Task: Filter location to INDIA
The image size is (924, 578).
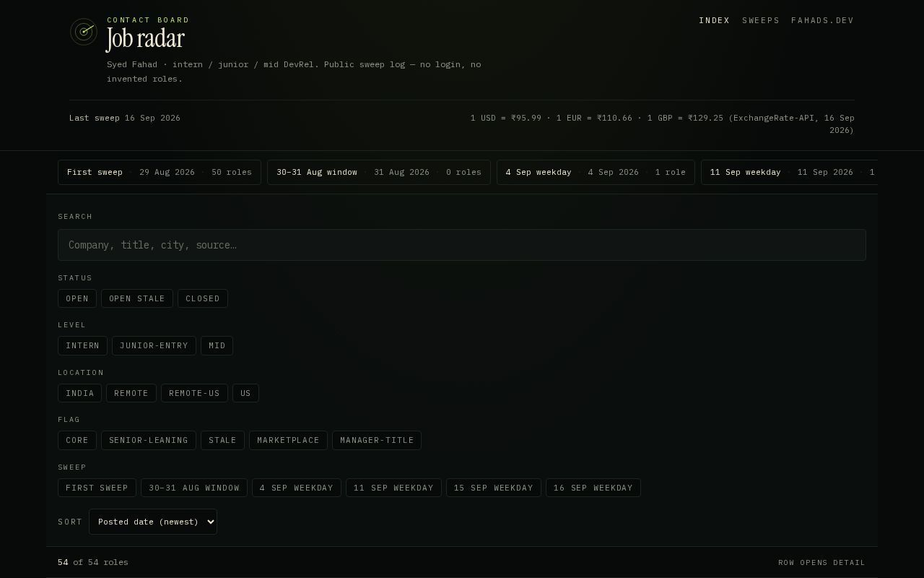Action: tap(80, 393)
